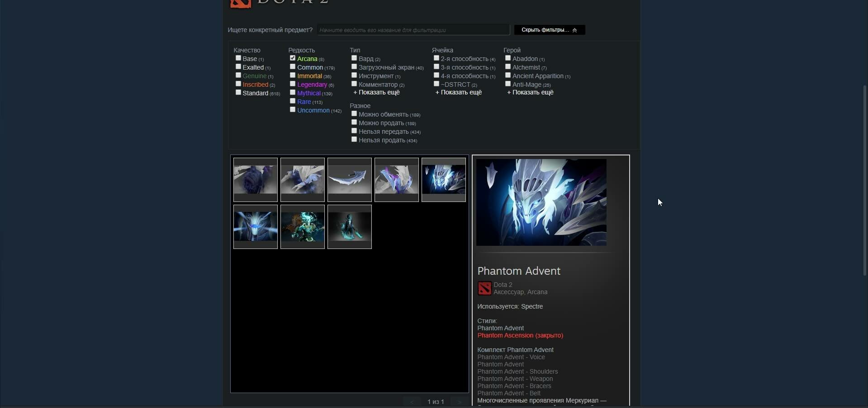Toggle the Exalted quality checkbox
This screenshot has width=868, height=408.
238,67
